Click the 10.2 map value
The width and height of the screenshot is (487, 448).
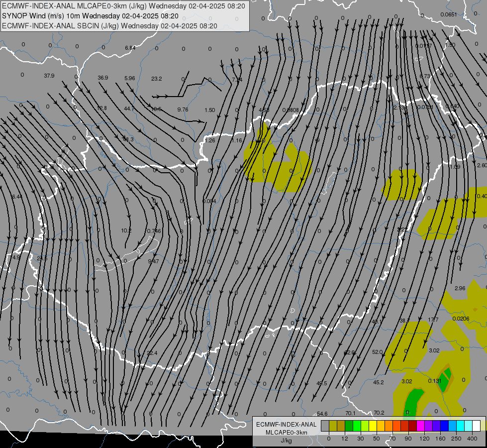[x=126, y=230]
